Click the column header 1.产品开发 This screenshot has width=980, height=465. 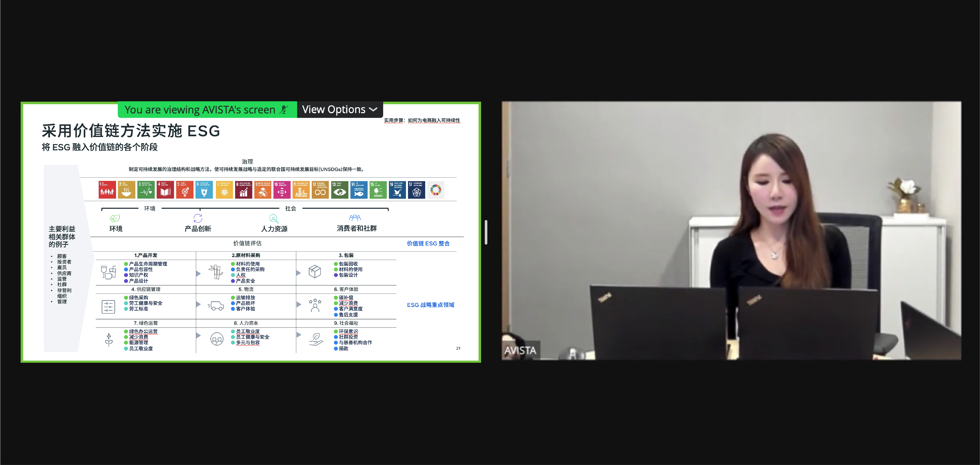pyautogui.click(x=146, y=255)
